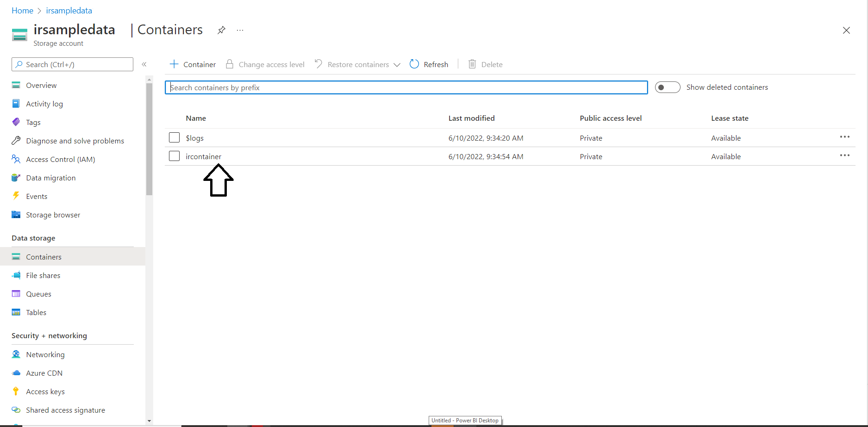This screenshot has width=868, height=427.
Task: Click the File shares icon
Action: (16, 275)
